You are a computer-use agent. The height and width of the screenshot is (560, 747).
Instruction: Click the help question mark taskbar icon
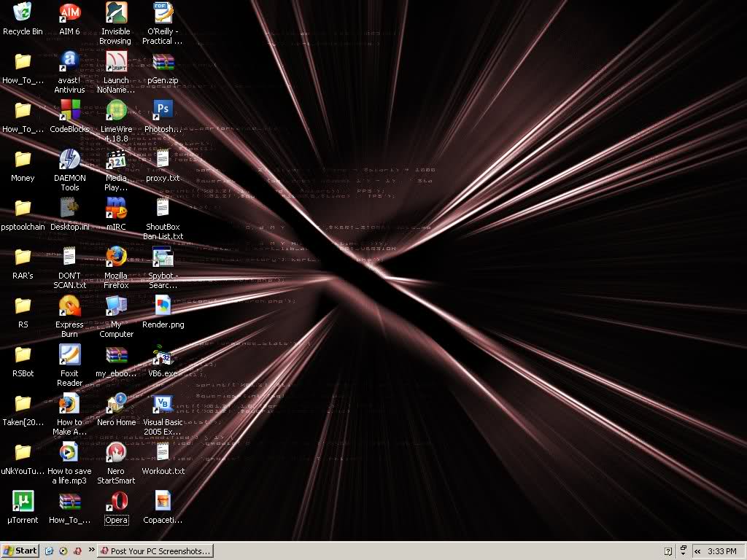coord(668,551)
